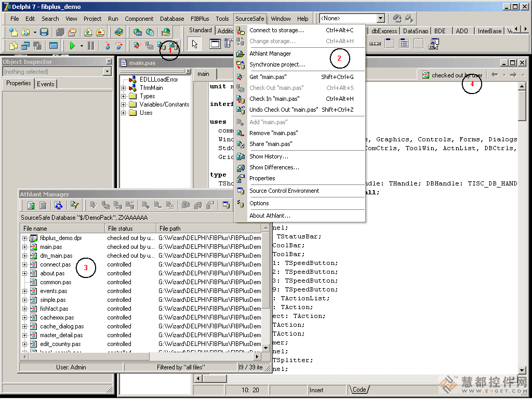The height and width of the screenshot is (399, 532).
Task: Select dm_main.pas in Athlant Manager list
Action: 56,256
